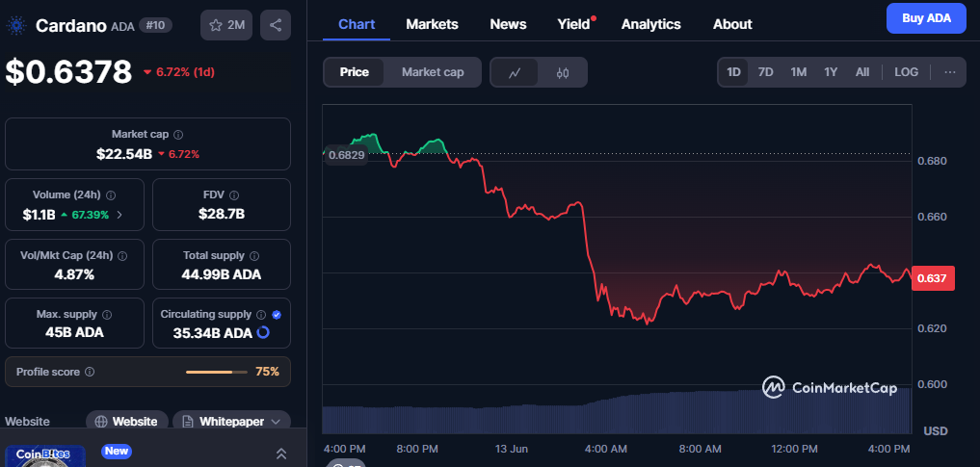Show Profile score info icon
The image size is (980, 467).
[90, 372]
